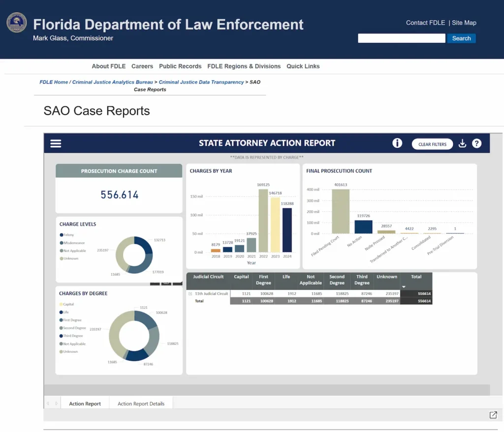Click the 2019 bar in Charges by Year

pos(227,250)
